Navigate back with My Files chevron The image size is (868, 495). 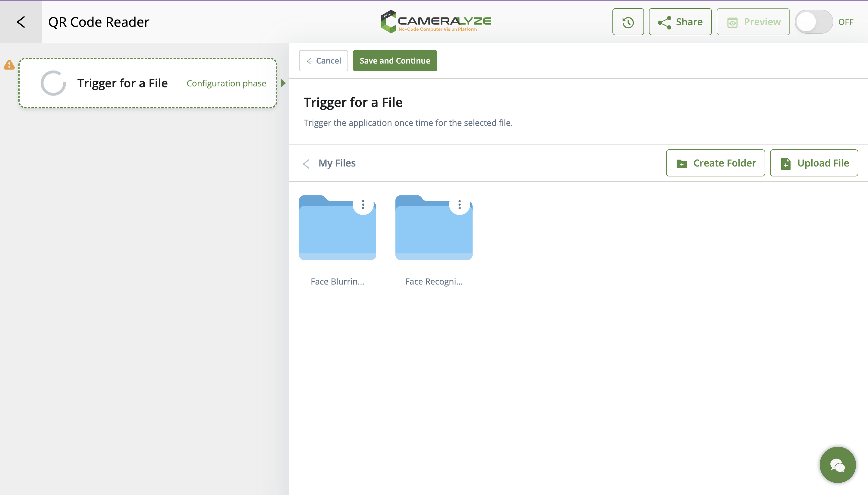click(x=306, y=163)
